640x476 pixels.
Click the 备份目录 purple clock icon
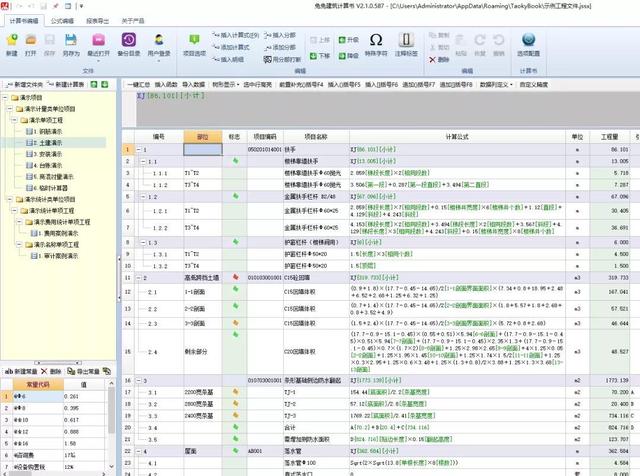pos(129,40)
